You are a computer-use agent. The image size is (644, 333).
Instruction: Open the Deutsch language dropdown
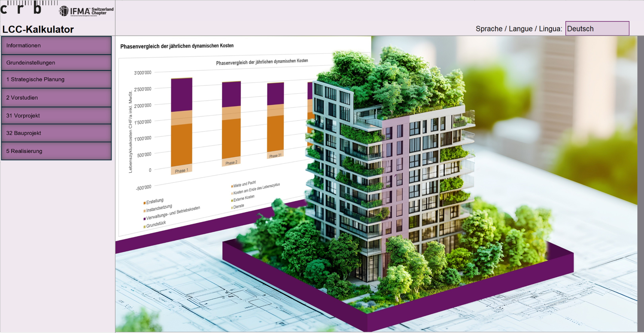[597, 29]
